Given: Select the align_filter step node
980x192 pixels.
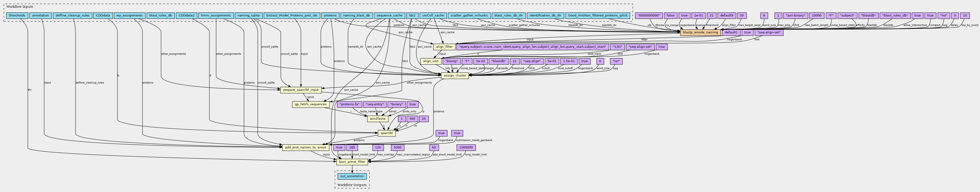Looking at the screenshot, I should point(444,47).
